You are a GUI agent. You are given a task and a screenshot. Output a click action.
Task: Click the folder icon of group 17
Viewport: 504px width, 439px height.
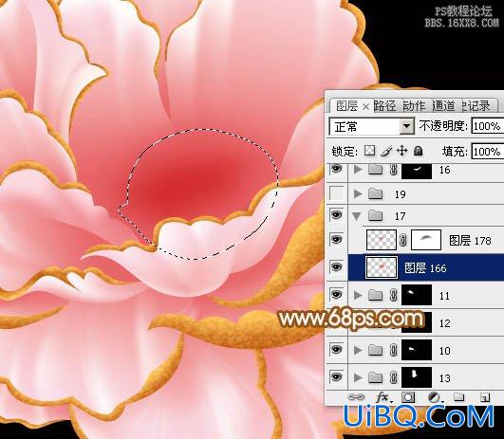tap(375, 215)
